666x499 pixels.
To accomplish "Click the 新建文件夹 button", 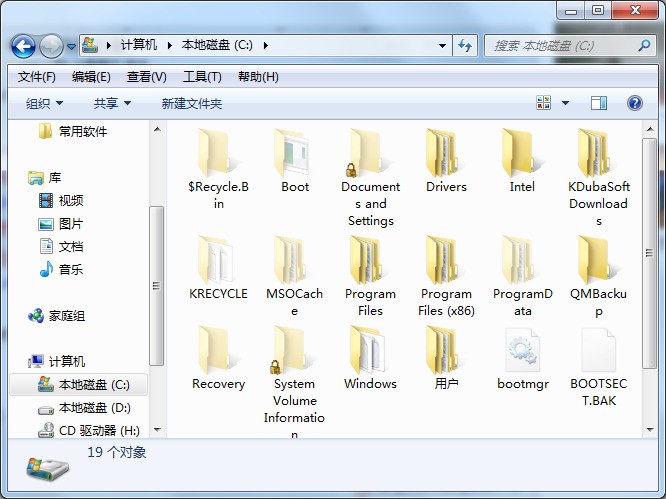I will [192, 103].
